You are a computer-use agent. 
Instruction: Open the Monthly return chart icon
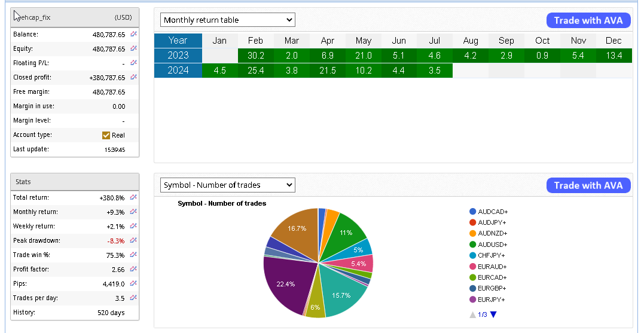click(134, 211)
